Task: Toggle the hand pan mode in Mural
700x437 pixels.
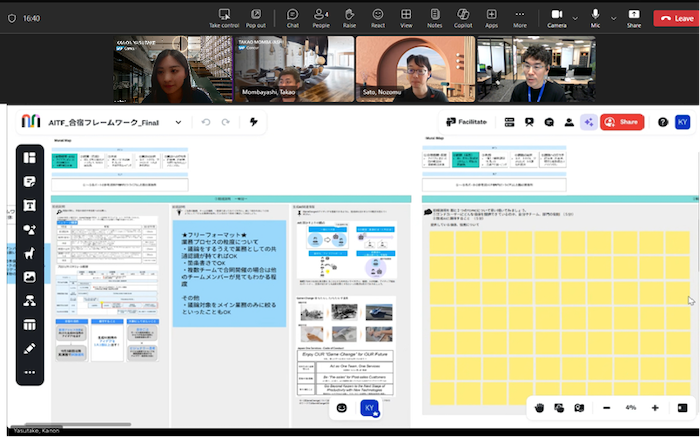Action: [x=538, y=408]
